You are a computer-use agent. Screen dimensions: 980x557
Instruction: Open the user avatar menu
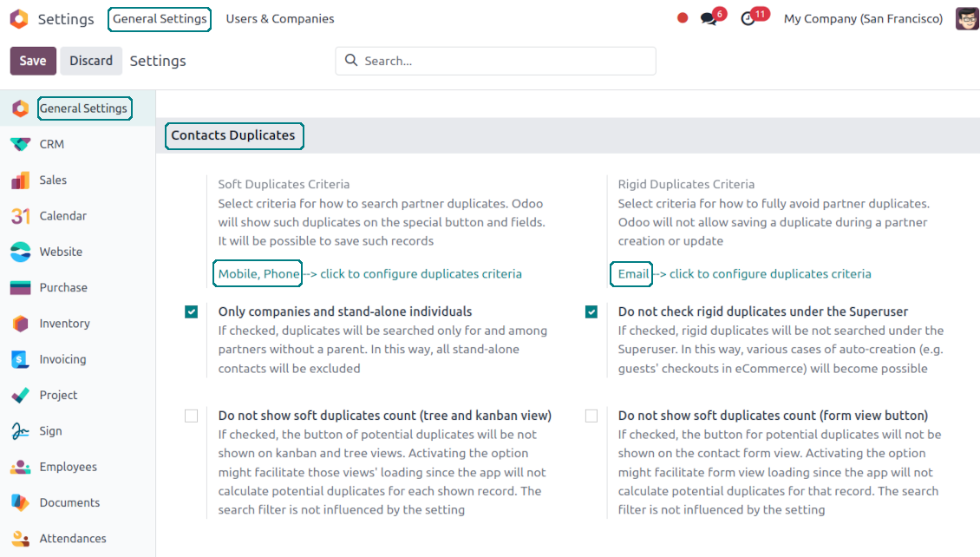coord(967,19)
